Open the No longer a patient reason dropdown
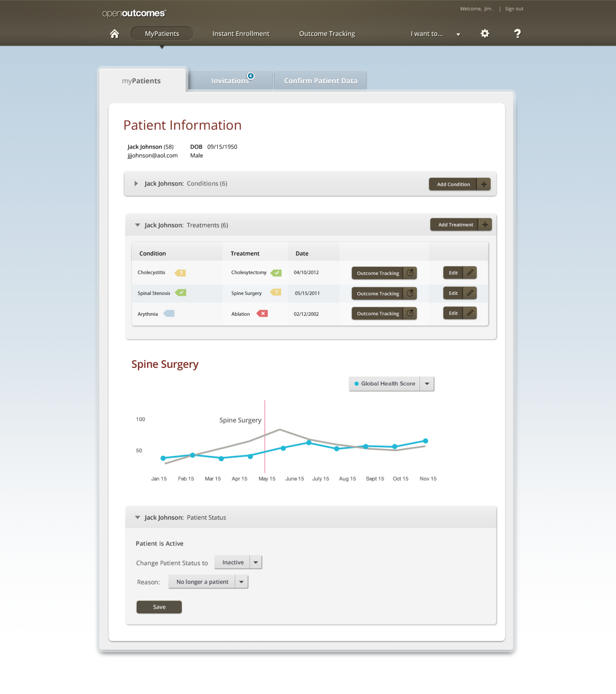The image size is (616, 694). point(242,582)
